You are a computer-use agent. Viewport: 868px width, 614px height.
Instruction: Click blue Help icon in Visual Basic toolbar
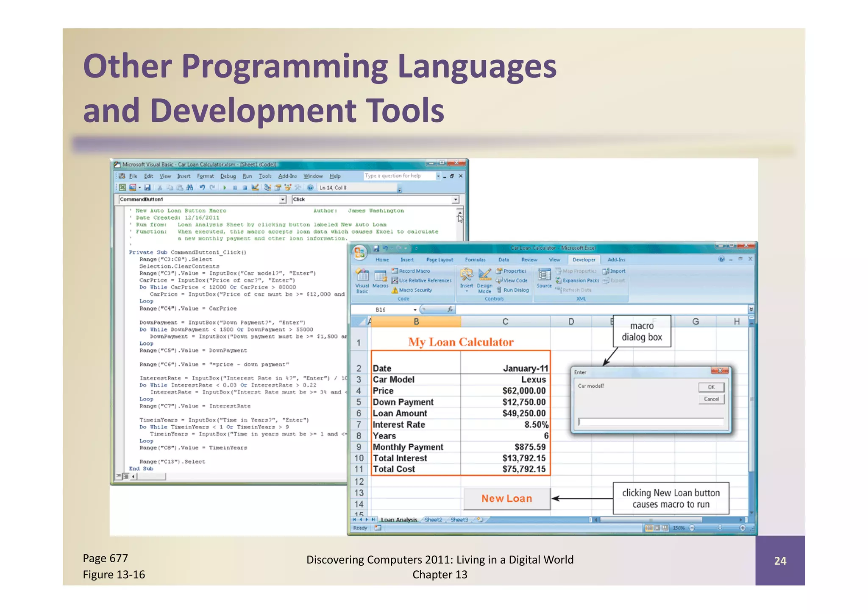pyautogui.click(x=310, y=187)
